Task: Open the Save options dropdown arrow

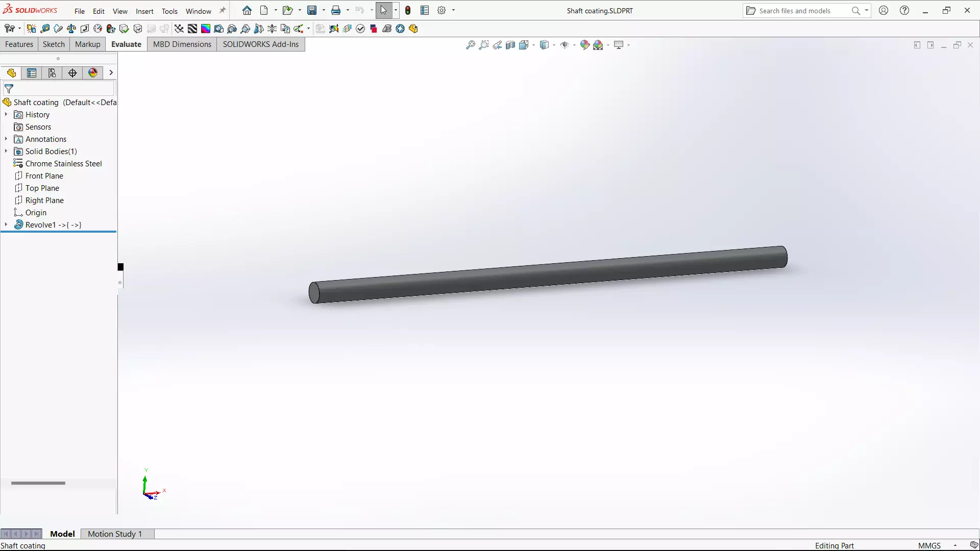Action: [324, 10]
